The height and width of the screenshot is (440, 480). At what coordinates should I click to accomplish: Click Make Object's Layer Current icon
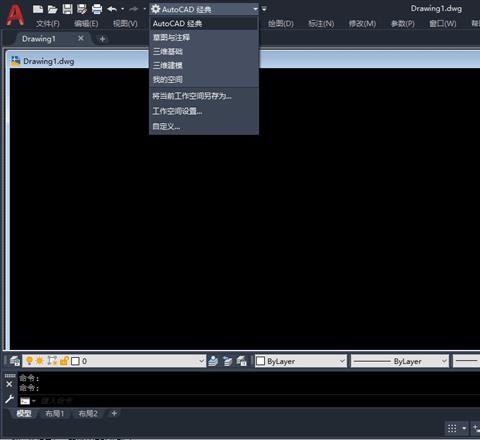coord(213,361)
